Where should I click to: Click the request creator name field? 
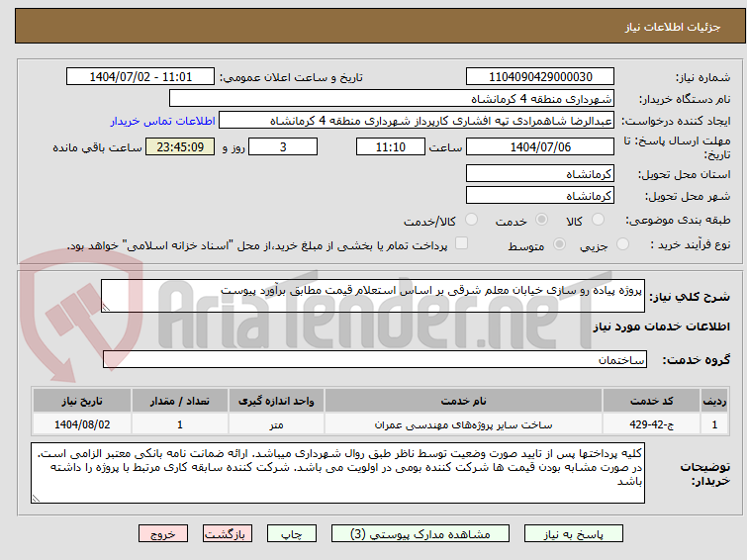coord(417,121)
